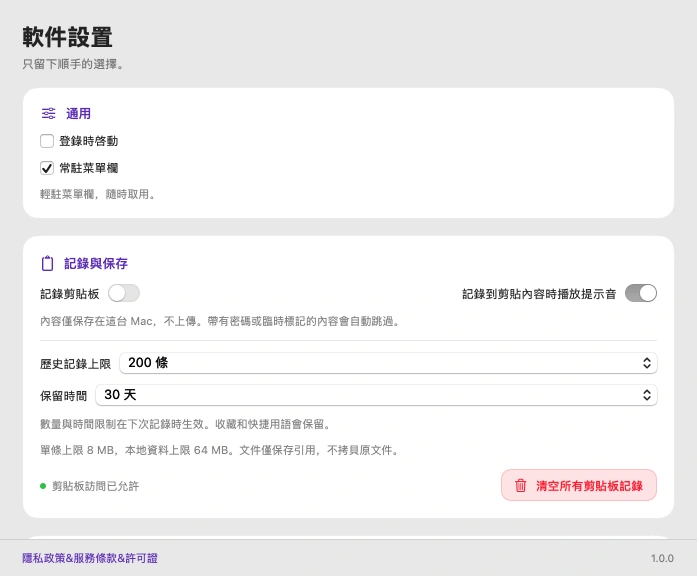
Task: Click the trash icon in the clear button
Action: (521, 485)
